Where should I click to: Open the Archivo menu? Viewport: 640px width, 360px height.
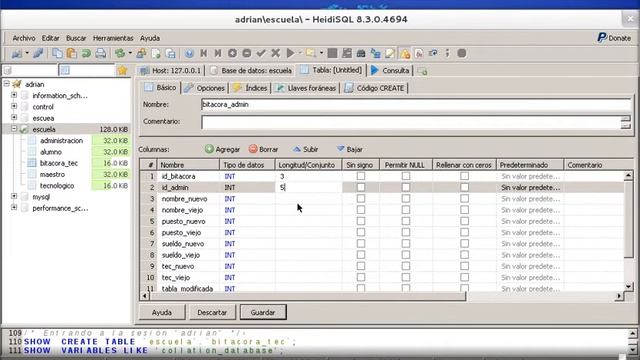[24, 38]
